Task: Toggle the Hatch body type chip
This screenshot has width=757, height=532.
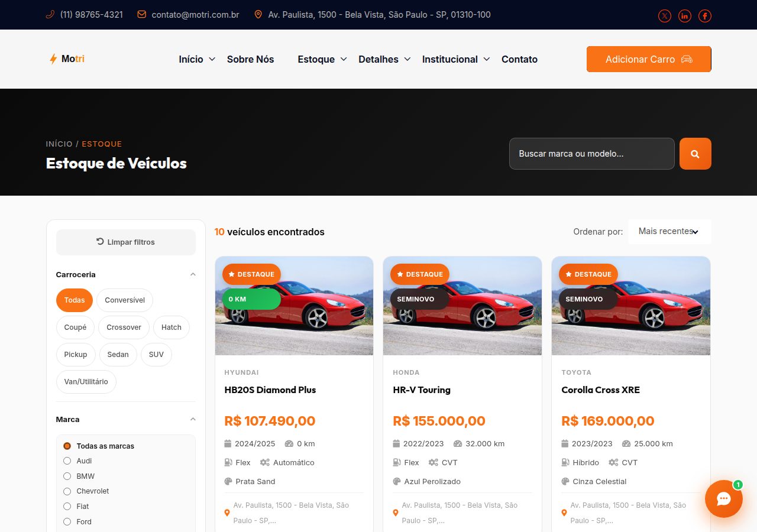Action: [172, 327]
